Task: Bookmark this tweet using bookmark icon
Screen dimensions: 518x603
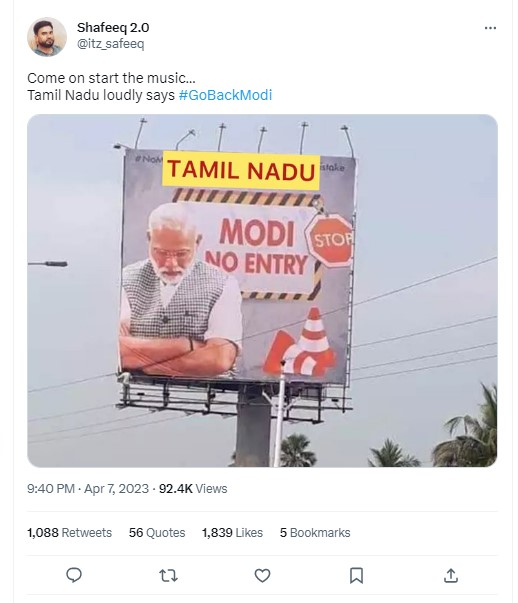Action: tap(356, 576)
